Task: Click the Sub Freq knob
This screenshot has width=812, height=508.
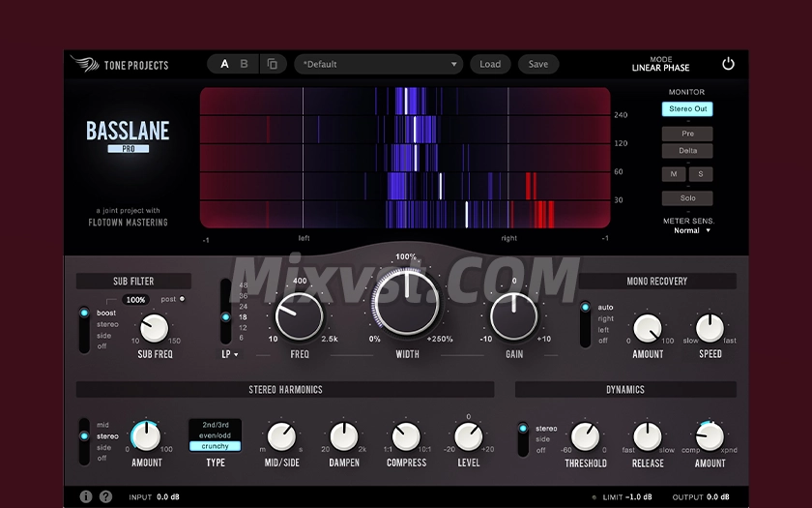Action: 155,328
